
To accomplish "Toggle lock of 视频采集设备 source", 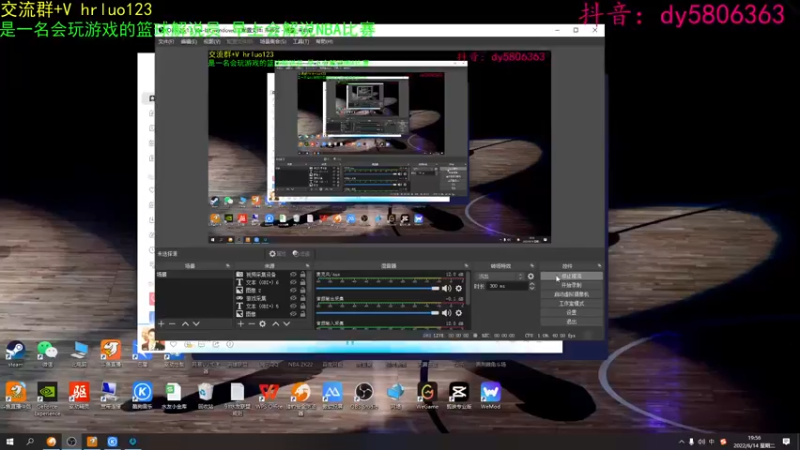I will click(x=303, y=274).
